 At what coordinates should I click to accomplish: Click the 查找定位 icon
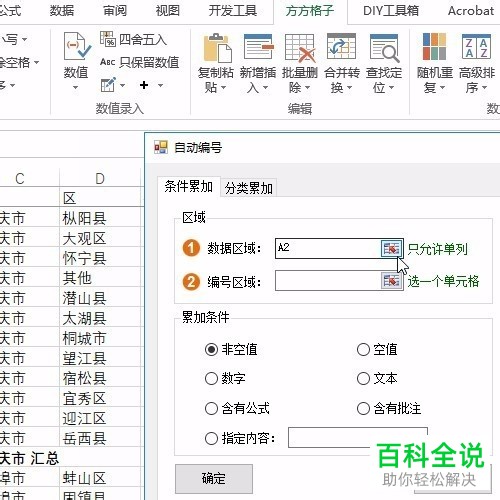coord(384,48)
